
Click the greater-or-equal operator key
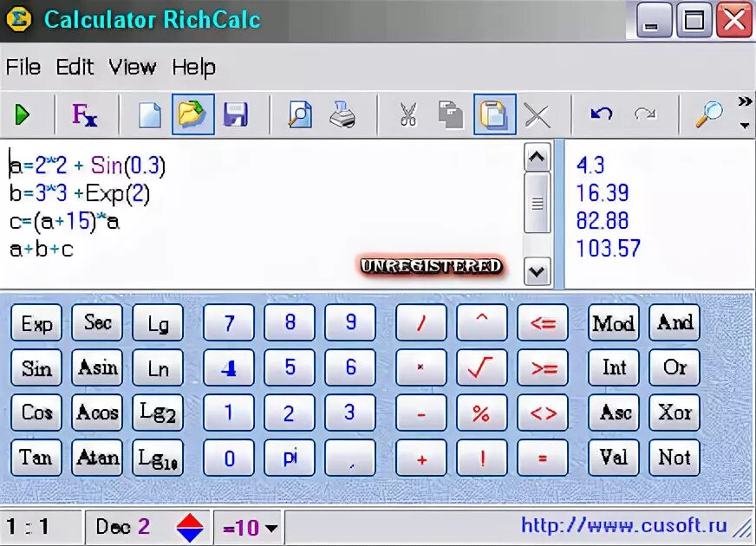click(x=543, y=367)
